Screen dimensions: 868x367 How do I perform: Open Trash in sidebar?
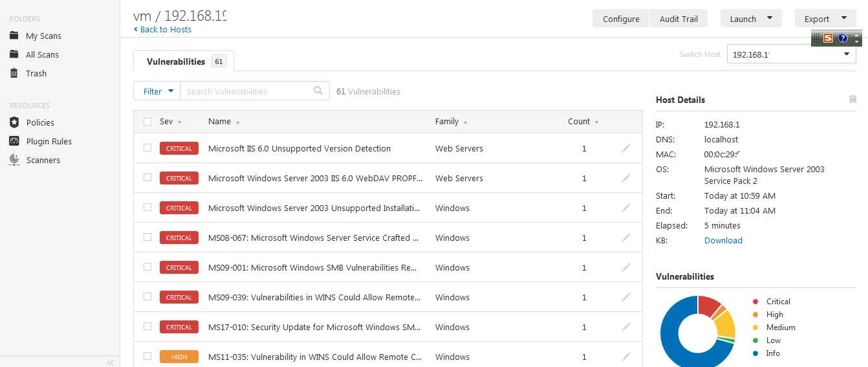[36, 73]
